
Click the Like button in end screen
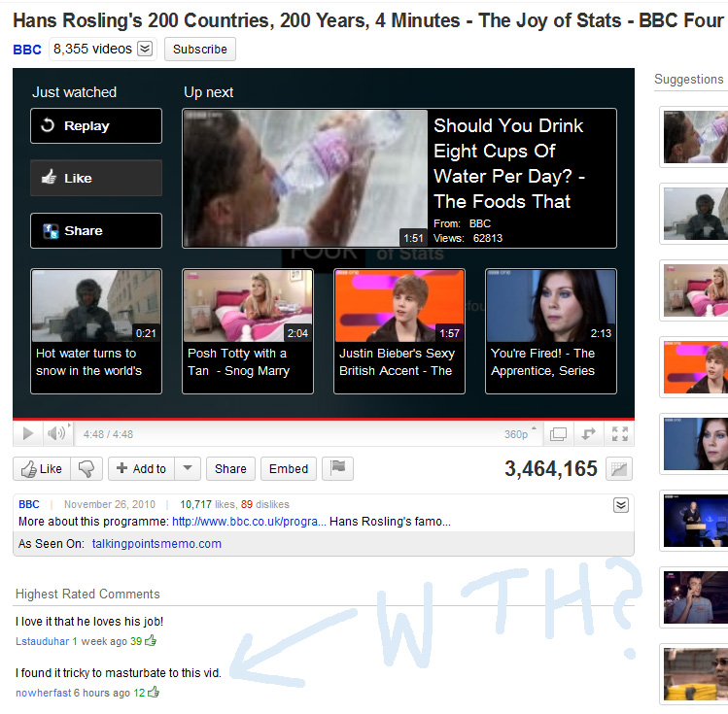tap(96, 178)
